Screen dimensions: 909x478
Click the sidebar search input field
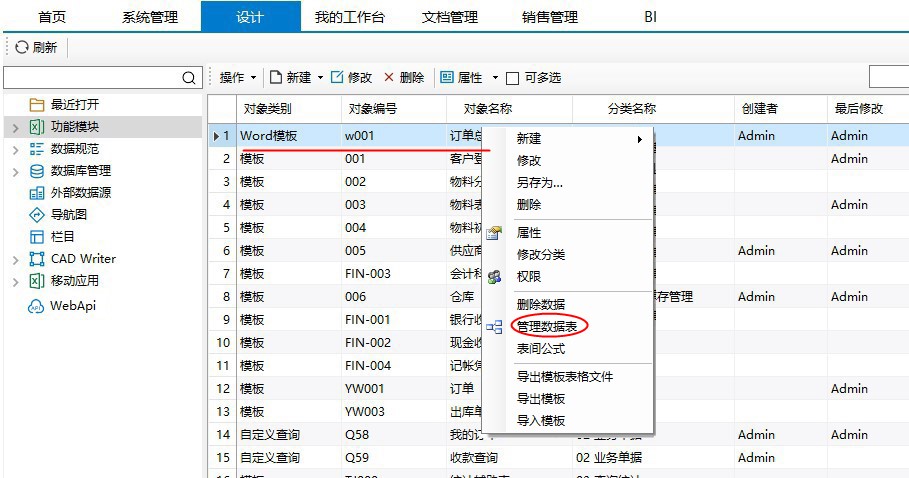point(92,78)
